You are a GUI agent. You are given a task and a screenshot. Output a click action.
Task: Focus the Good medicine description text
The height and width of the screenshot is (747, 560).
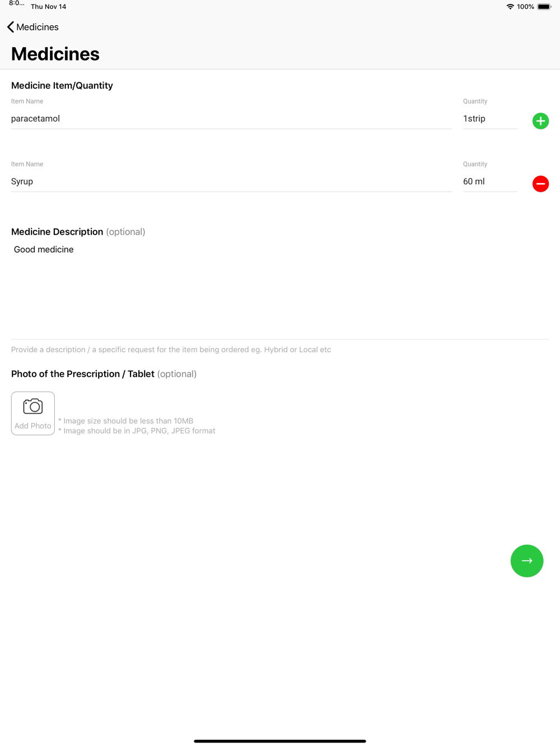44,250
